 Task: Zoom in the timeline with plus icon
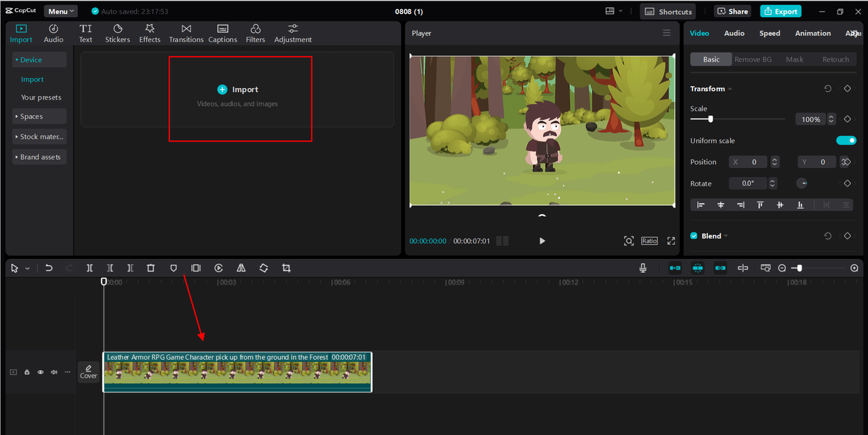click(x=854, y=268)
